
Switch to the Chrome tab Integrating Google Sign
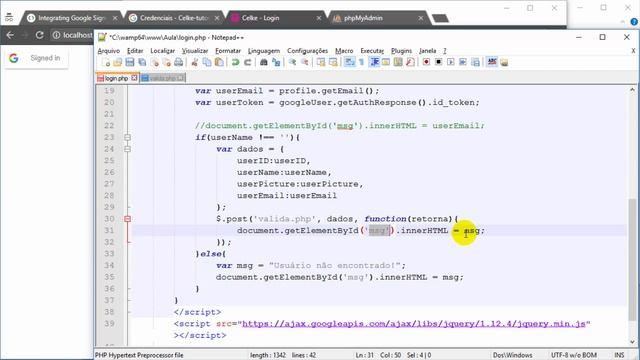click(x=72, y=18)
